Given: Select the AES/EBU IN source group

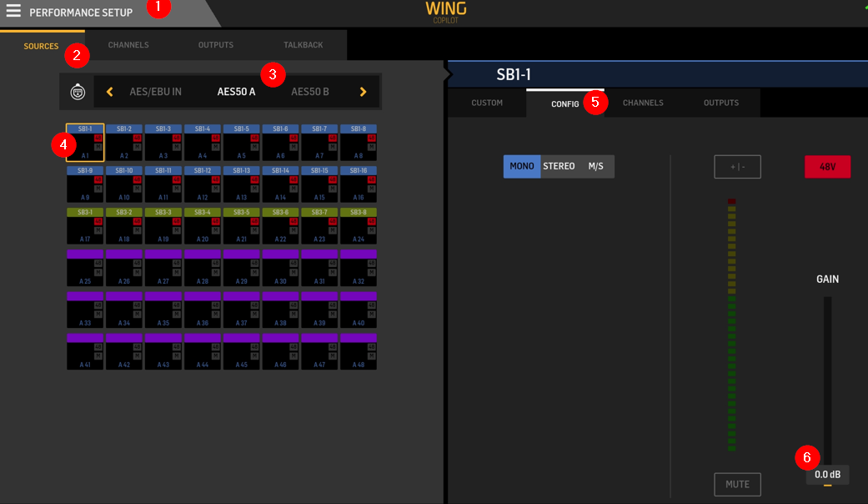Looking at the screenshot, I should pyautogui.click(x=155, y=92).
